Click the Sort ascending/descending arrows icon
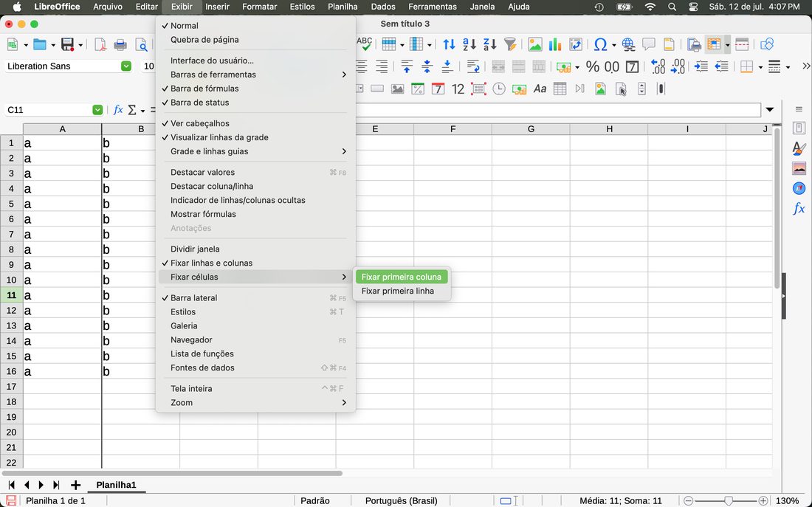 click(449, 44)
